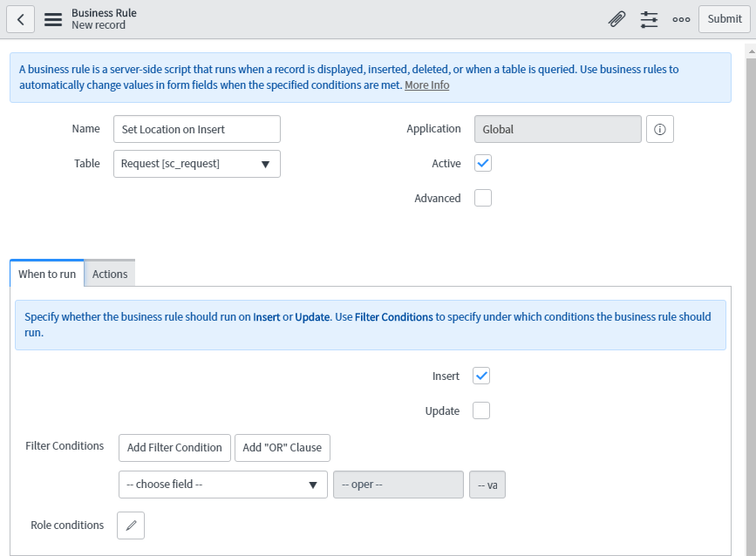Click the Business Rule header title

(104, 13)
